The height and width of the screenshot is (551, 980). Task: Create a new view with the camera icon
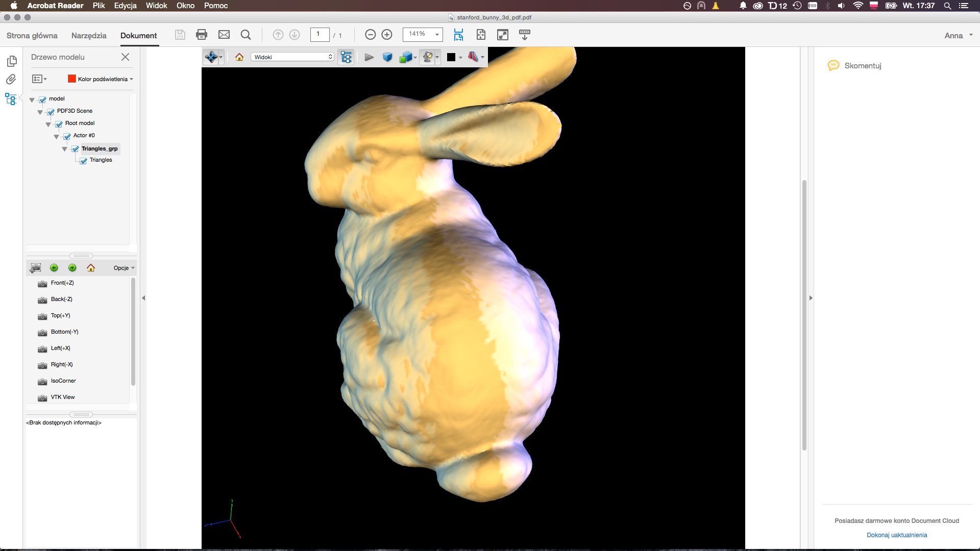[x=35, y=268]
